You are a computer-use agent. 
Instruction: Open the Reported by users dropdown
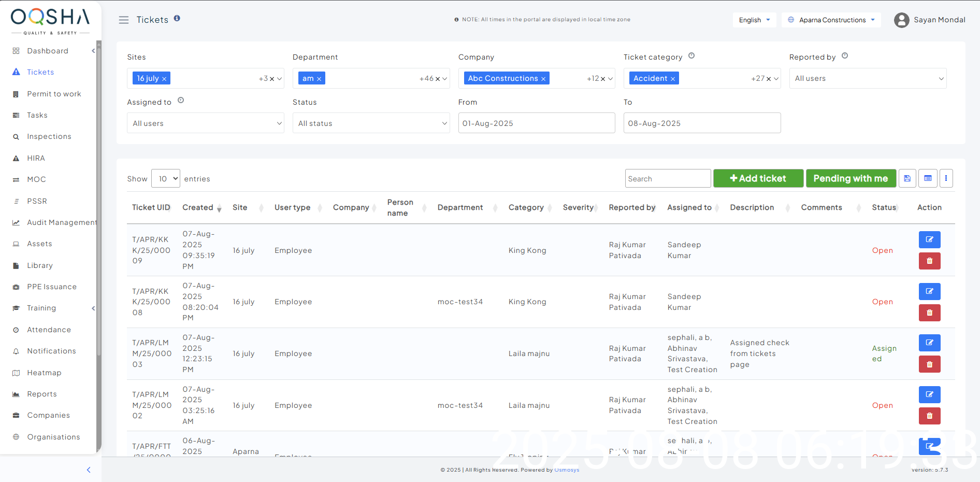[868, 78]
